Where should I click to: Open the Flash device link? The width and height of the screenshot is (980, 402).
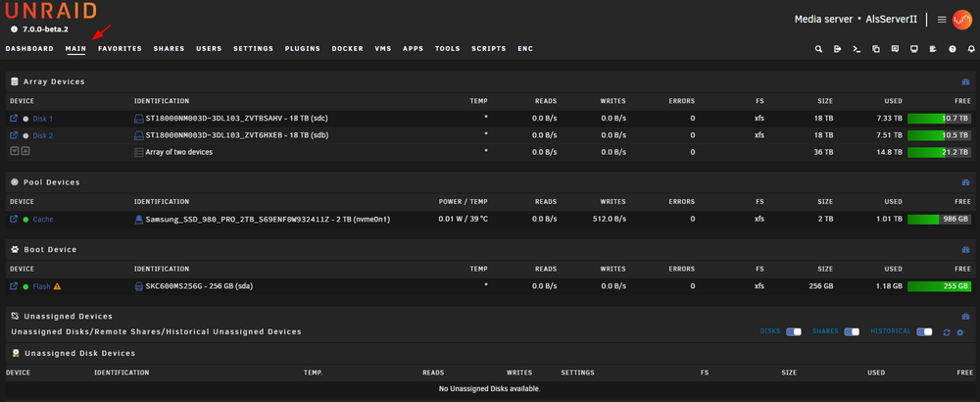pyautogui.click(x=41, y=287)
